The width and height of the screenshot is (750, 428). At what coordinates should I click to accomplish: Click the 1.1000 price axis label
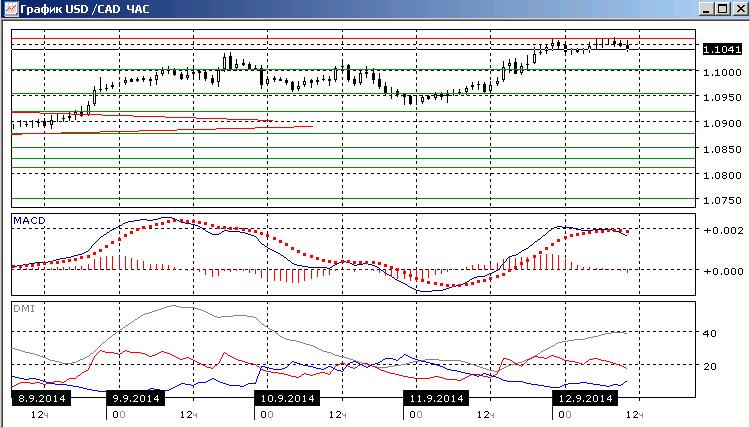[x=722, y=72]
